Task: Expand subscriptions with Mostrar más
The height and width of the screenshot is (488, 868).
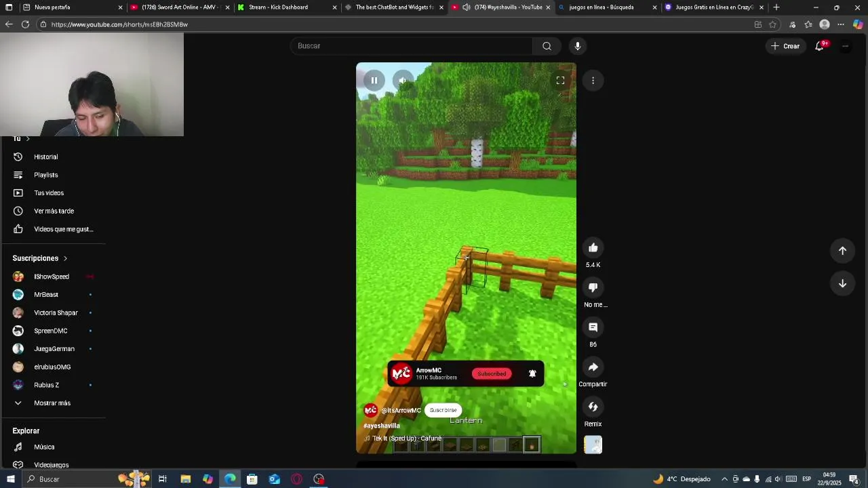Action: tap(53, 403)
